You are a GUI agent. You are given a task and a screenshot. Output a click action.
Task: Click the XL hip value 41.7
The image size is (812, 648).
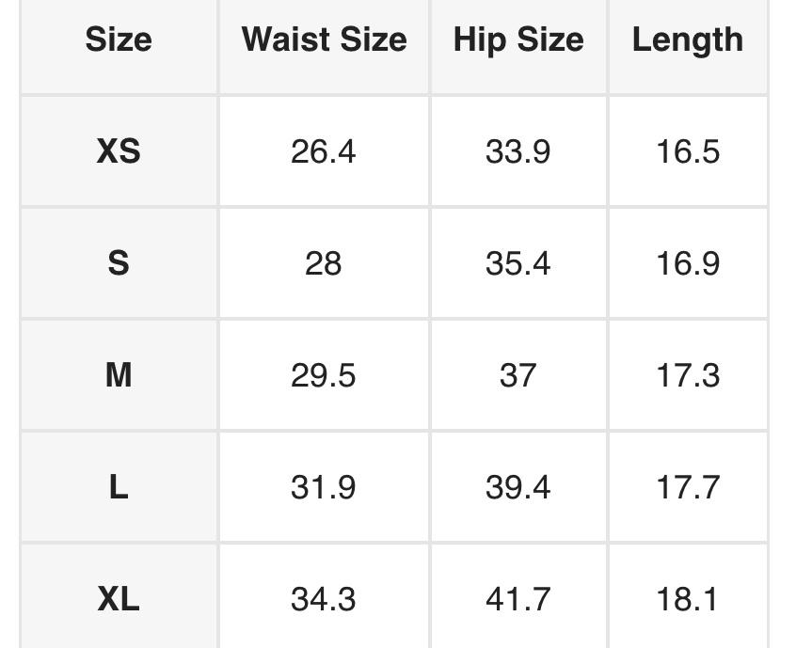(518, 598)
